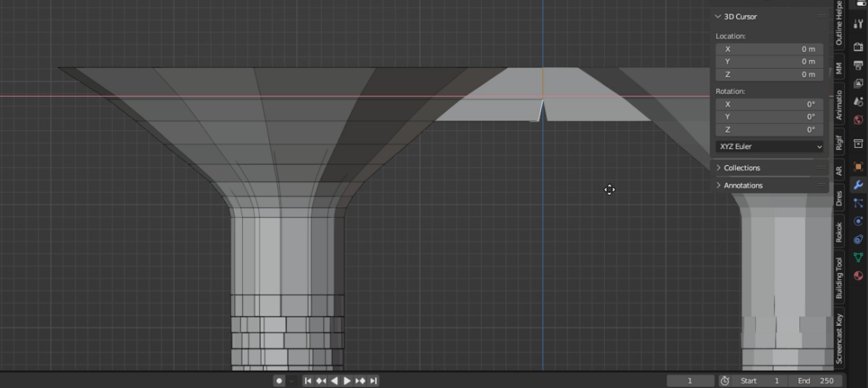Viewport: 868px width, 388px height.
Task: Open the Particles properties tab icon
Action: 859,203
